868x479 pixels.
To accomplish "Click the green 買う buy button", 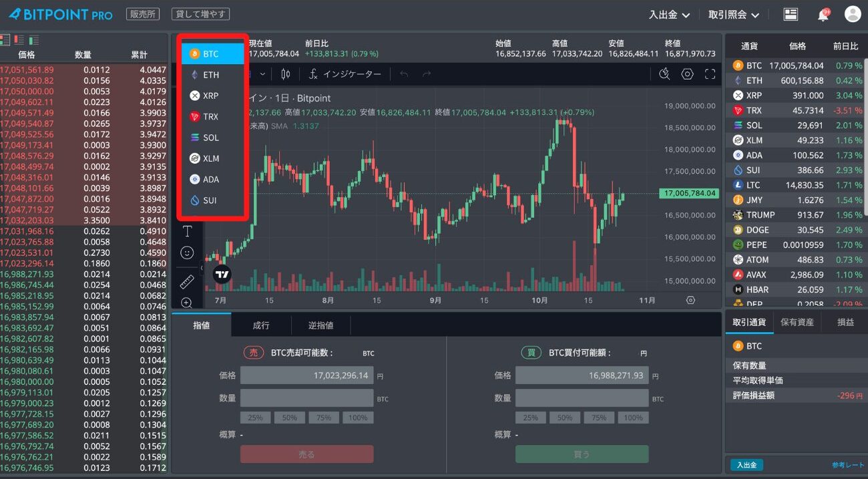I will tap(582, 454).
